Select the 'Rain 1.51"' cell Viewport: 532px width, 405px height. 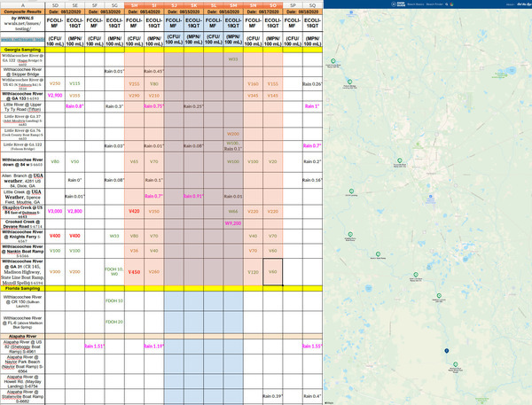[x=94, y=347]
